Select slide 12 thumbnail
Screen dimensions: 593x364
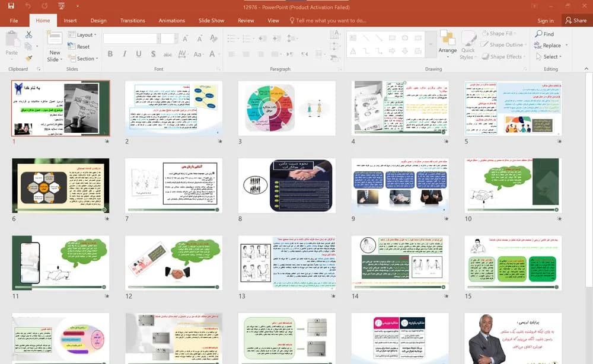[x=174, y=263]
